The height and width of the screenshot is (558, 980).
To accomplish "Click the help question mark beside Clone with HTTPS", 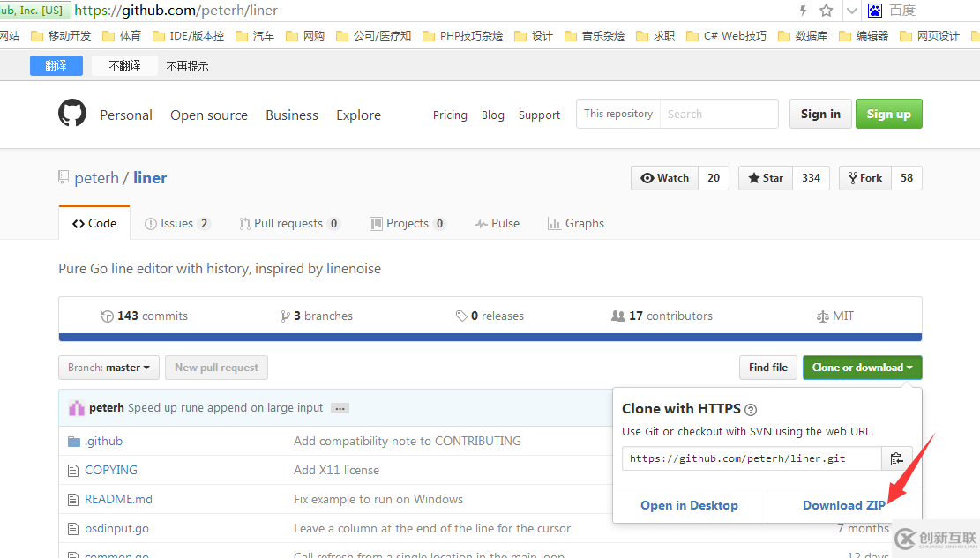I will (x=751, y=410).
